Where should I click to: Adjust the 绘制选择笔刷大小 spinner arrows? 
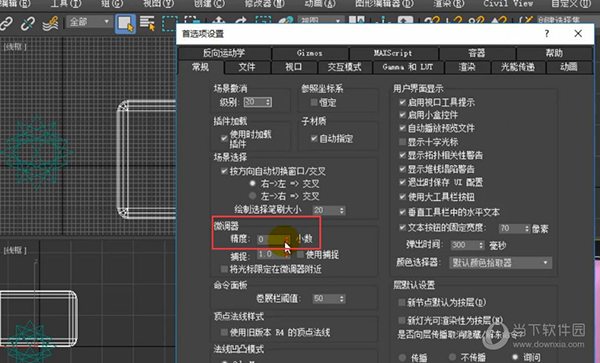coord(342,210)
